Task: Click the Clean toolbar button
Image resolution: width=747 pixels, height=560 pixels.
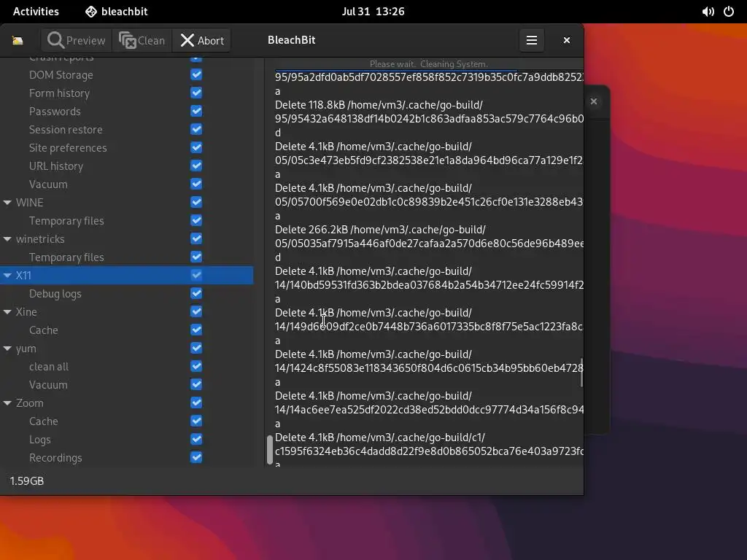Action: pyautogui.click(x=142, y=41)
